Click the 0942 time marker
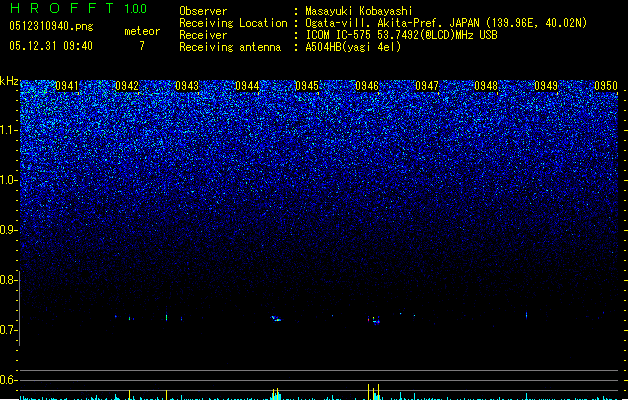Viewport: 629px width, 400px height. point(127,86)
